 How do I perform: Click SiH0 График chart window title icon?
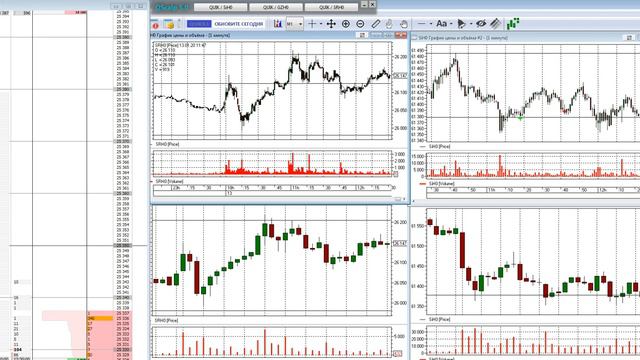[x=414, y=38]
